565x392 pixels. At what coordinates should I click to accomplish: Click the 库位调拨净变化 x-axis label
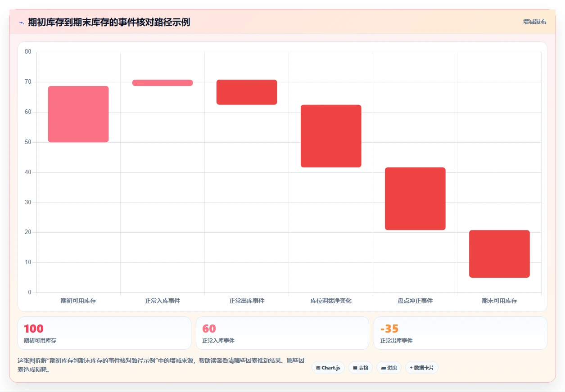tap(331, 301)
